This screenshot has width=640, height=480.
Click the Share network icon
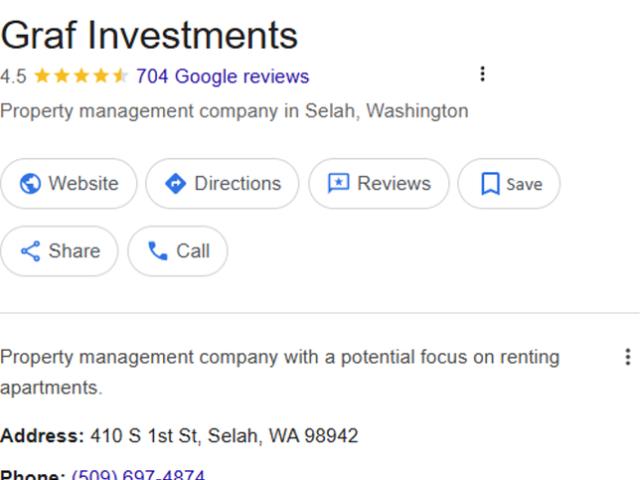pyautogui.click(x=31, y=251)
